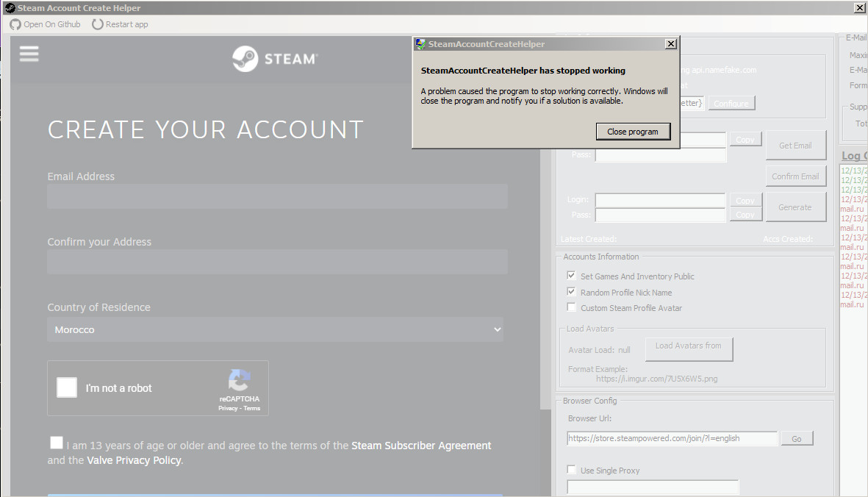Open the hamburger menu on the Steam page

click(29, 54)
